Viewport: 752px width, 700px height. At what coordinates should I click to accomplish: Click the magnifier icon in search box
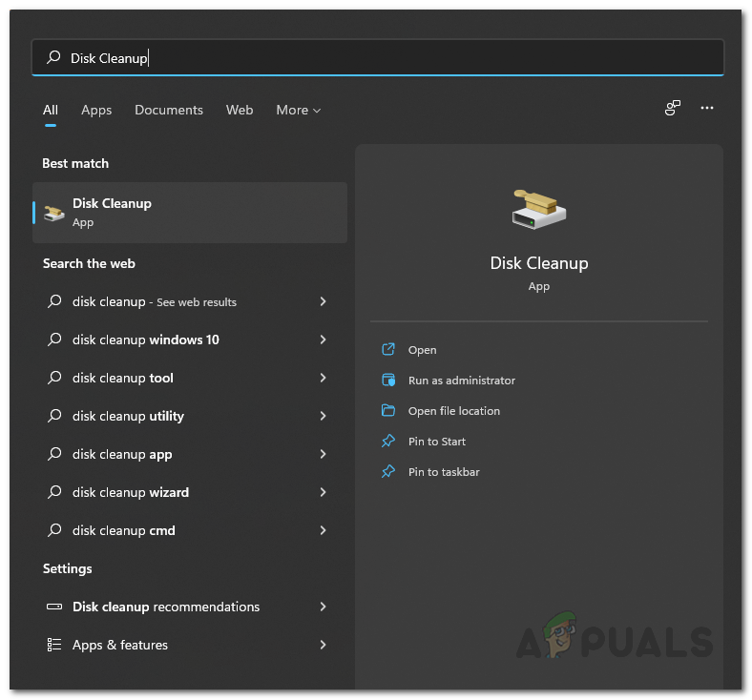(53, 57)
